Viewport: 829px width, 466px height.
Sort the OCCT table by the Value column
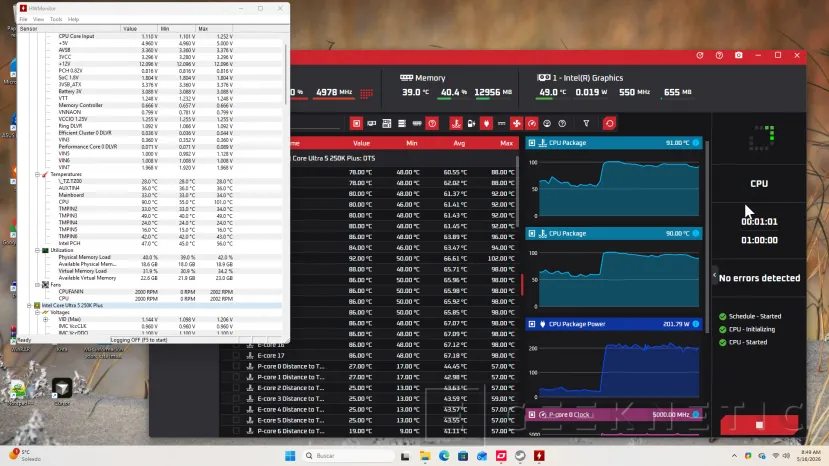[361, 143]
